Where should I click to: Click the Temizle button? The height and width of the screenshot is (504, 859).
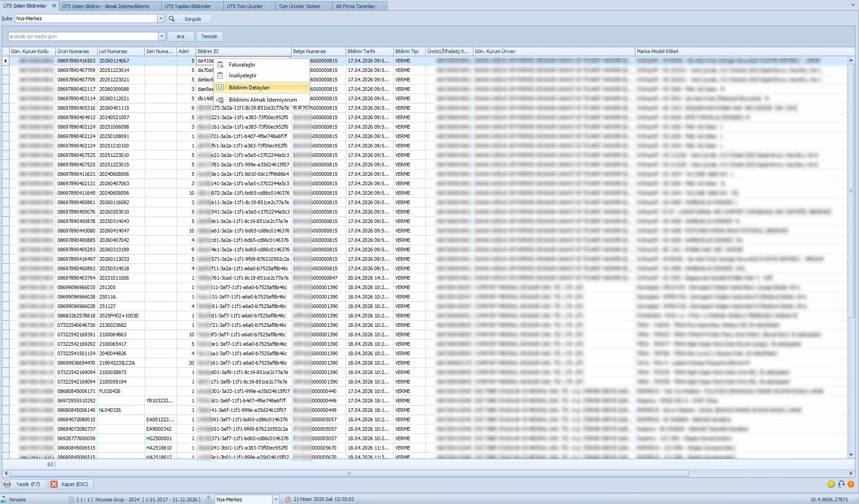pos(209,36)
